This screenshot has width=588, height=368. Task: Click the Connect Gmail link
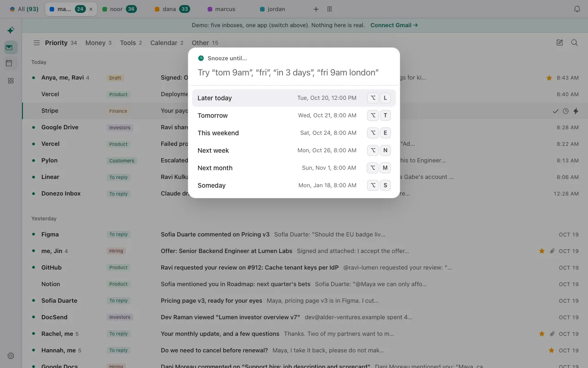[394, 25]
